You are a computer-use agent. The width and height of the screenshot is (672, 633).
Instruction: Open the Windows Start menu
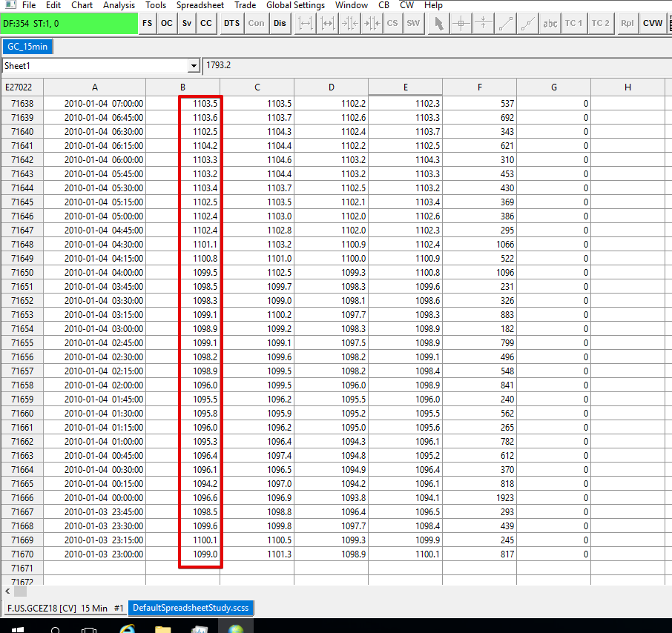[x=17, y=629]
